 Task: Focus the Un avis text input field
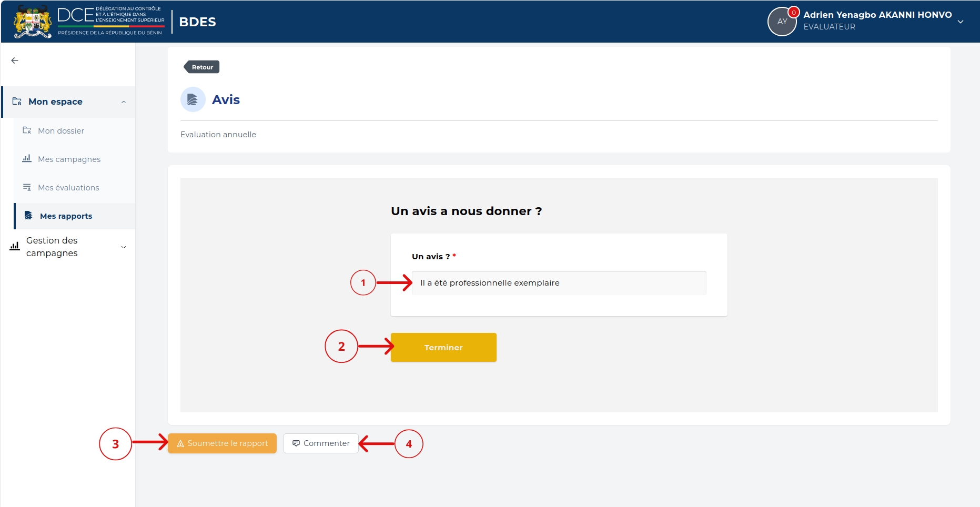pos(559,283)
